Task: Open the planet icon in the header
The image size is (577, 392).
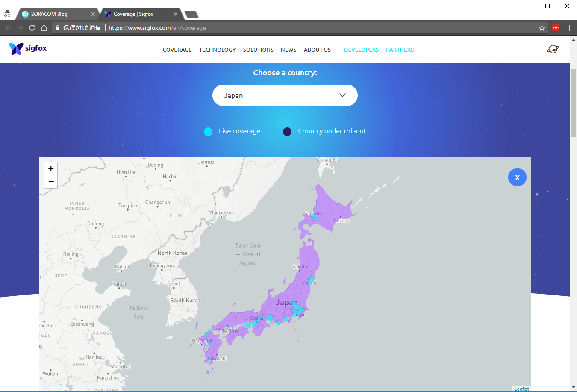Action: point(553,49)
